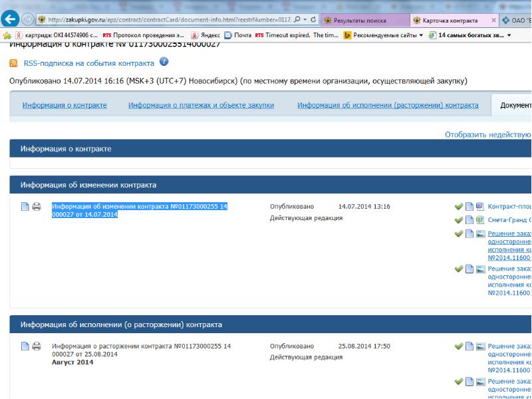The image size is (532, 399).
Task: Open the document icon for contract termination information
Action: (x=26, y=346)
